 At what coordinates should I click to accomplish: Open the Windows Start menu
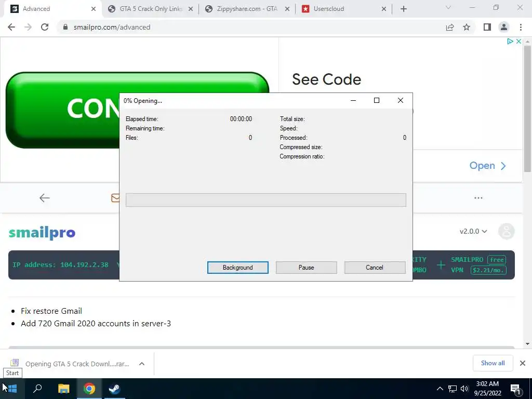12,389
